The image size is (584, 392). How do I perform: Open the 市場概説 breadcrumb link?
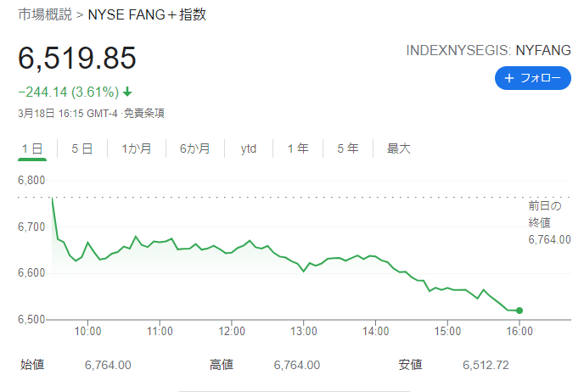45,14
